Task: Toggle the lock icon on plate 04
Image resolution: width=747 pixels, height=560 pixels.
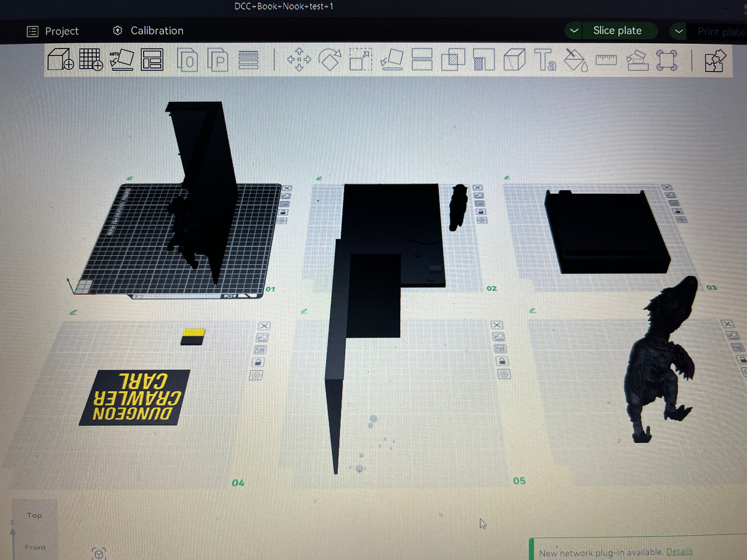Action: (x=258, y=363)
